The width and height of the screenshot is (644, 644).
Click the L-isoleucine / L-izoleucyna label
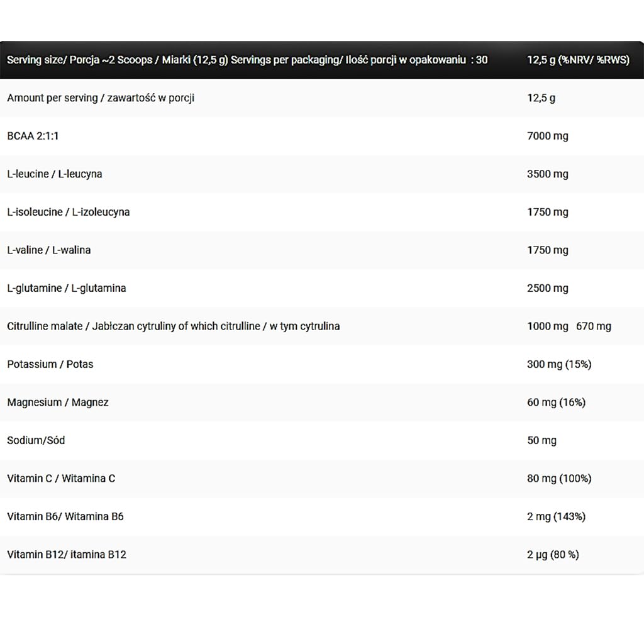[x=69, y=212]
